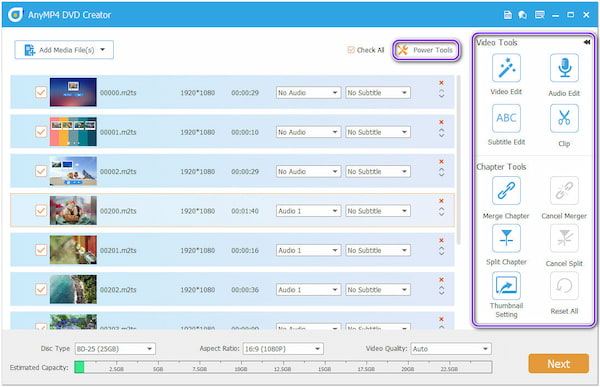This screenshot has height=387, width=600.
Task: Remove 00001.m2ts with red X
Action: pos(441,122)
